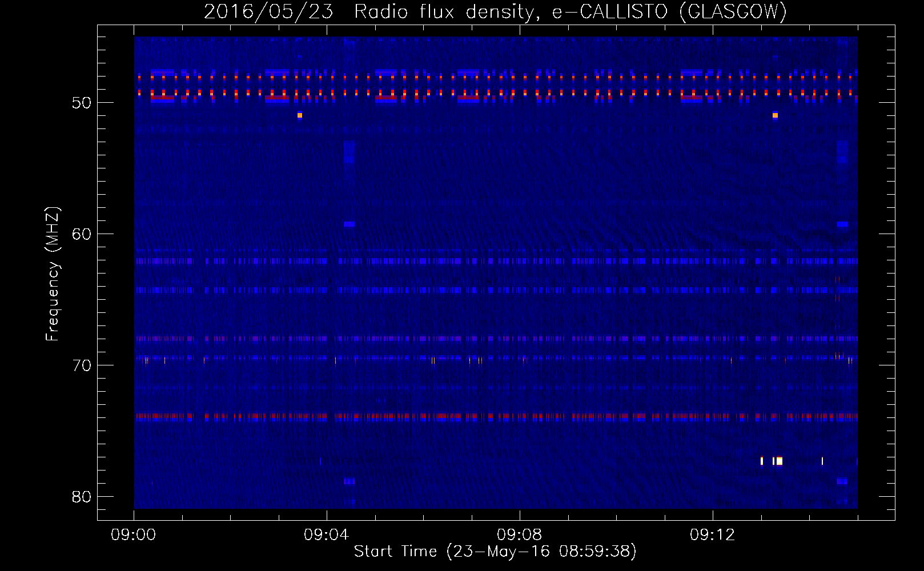Click the orange spot near 51 MHz before 09:04
924x571 pixels.
(x=300, y=115)
